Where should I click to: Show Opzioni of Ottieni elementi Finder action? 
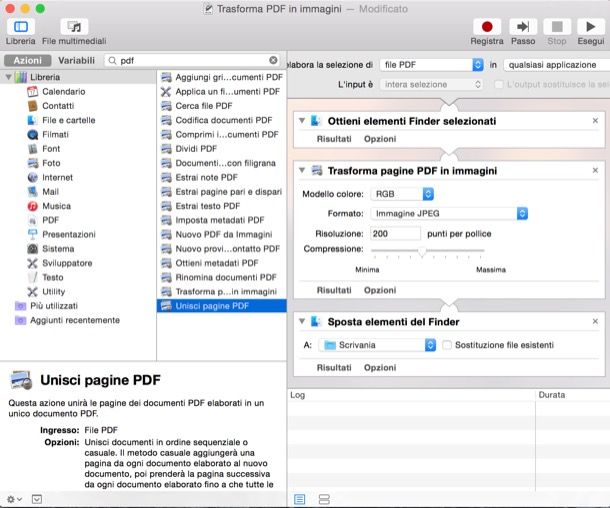pos(380,139)
